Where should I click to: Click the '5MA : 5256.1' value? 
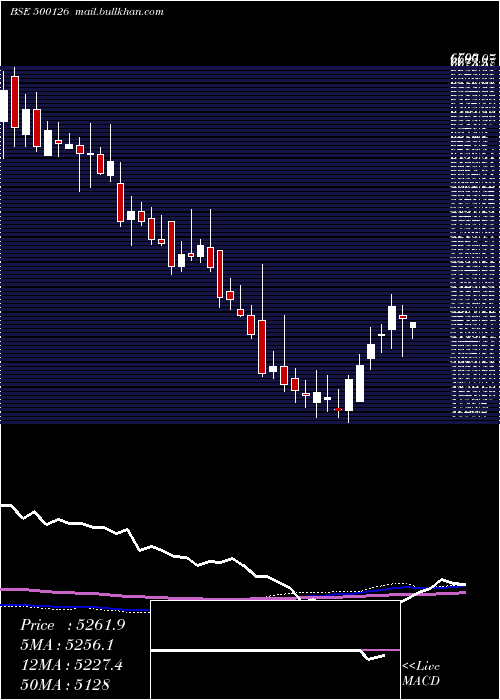(67, 645)
